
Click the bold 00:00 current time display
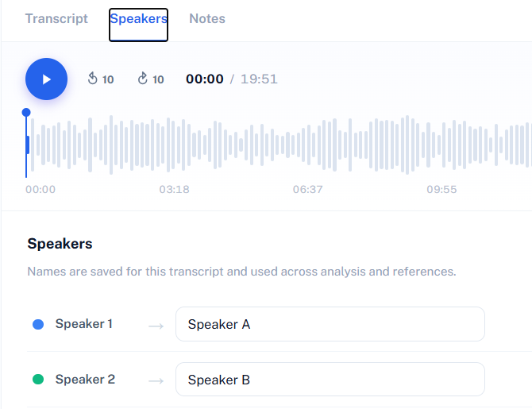click(205, 79)
